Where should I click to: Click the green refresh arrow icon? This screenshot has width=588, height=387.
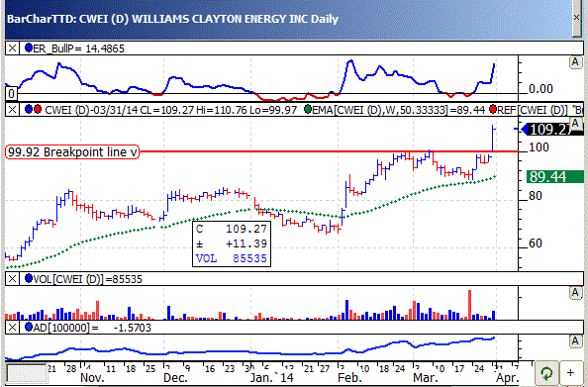pyautogui.click(x=546, y=373)
